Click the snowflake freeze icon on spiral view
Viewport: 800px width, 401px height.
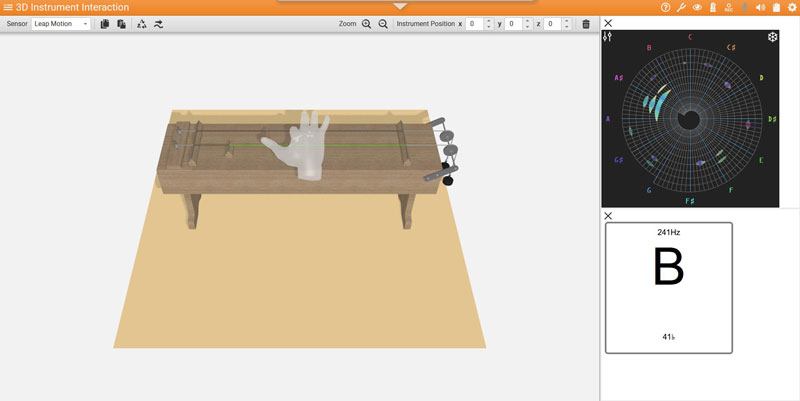coord(772,37)
